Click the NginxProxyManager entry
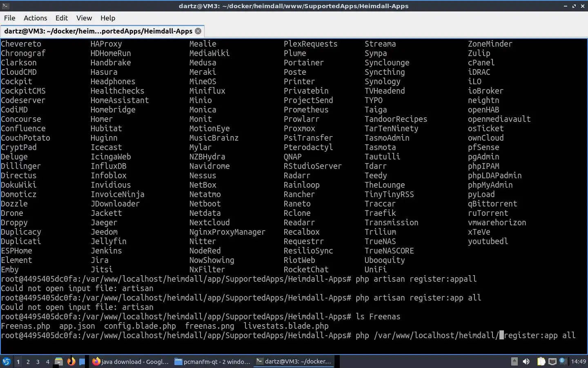Screen dimensions: 588x368 227,232
